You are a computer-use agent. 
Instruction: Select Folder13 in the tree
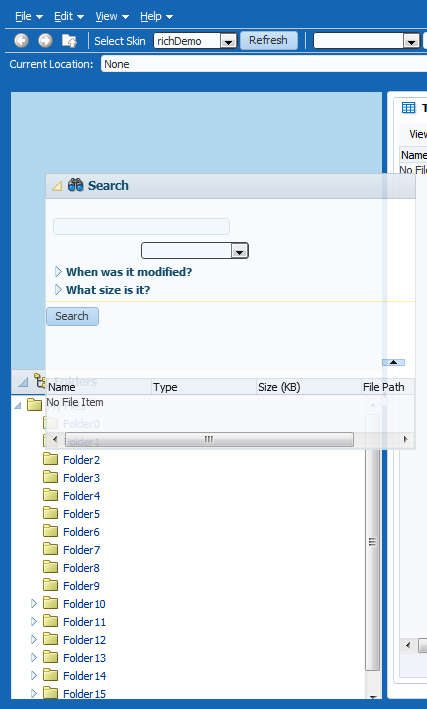(x=84, y=658)
